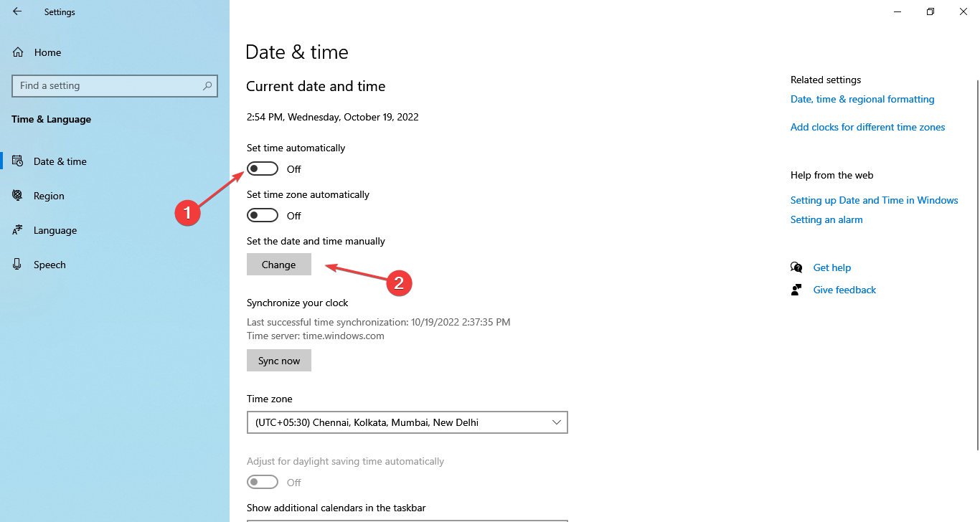Turn on Set time zone automatically toggle
Viewport: 980px width, 522px height.
(x=263, y=216)
